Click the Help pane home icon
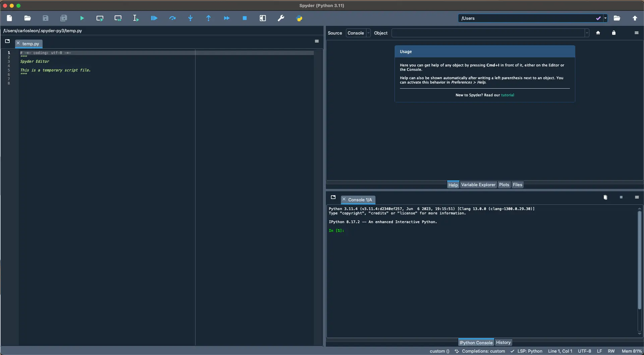Image resolution: width=644 pixels, height=355 pixels. [x=598, y=33]
